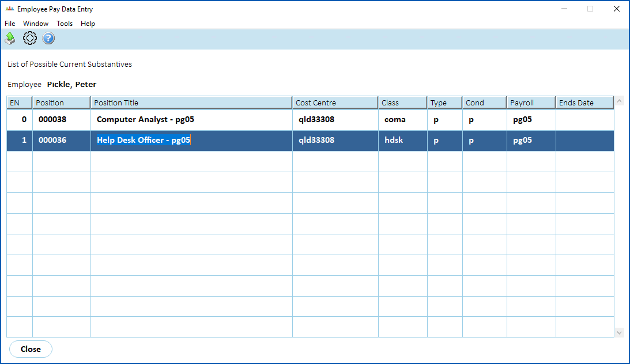Click the scrollbar down arrow
The width and height of the screenshot is (630, 364).
619,332
